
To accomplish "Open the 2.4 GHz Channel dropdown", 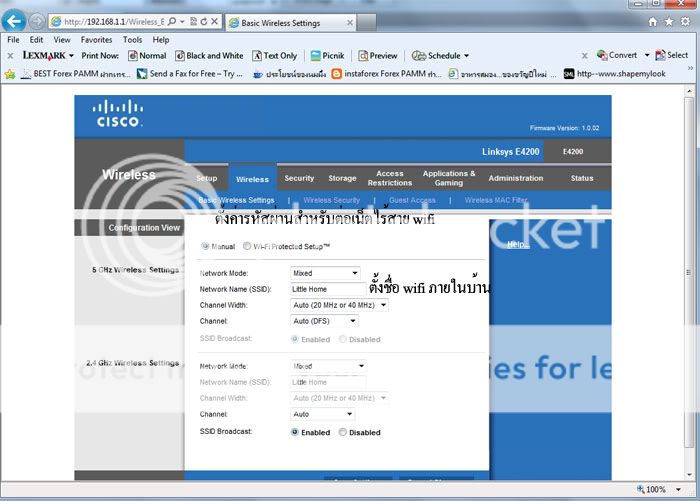I will tap(322, 414).
